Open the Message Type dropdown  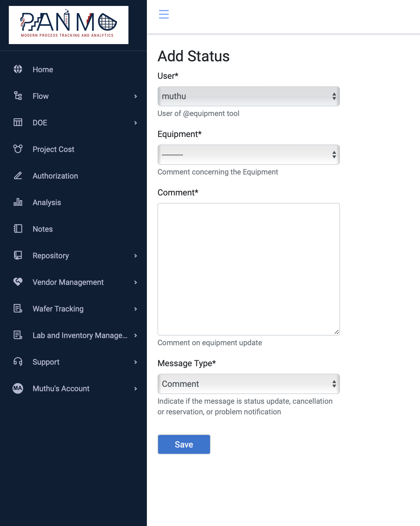pos(249,384)
